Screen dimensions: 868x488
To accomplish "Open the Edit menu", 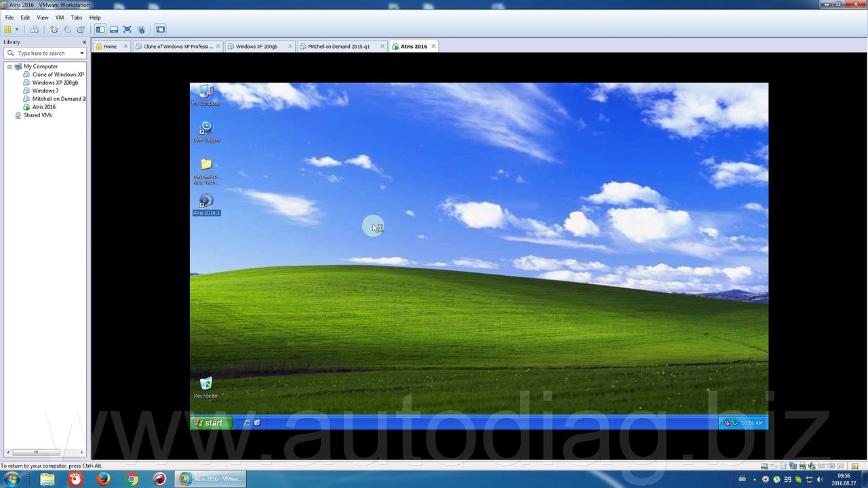I will (25, 18).
